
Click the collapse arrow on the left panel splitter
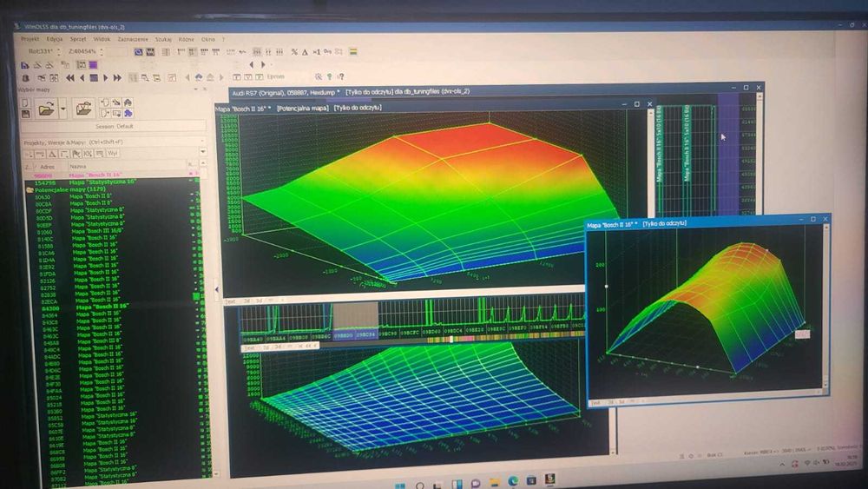point(216,289)
